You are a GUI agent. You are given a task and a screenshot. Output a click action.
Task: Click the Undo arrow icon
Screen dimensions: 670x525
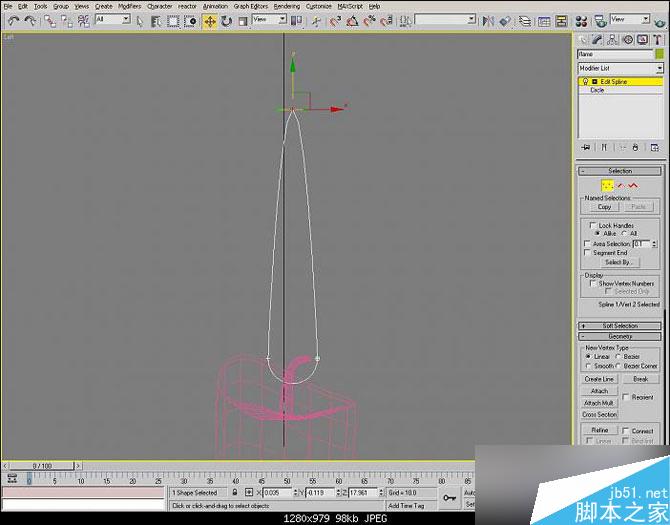click(14, 21)
